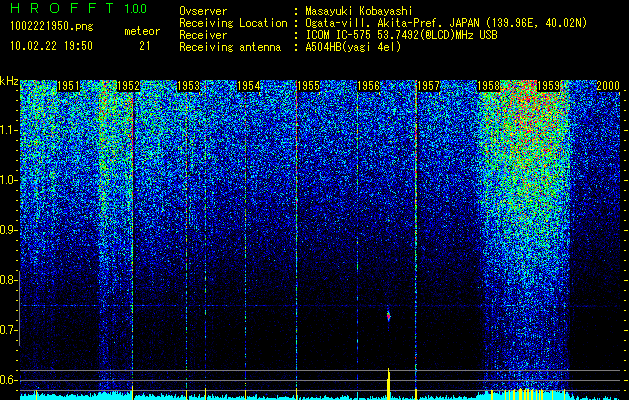Click the 1.1 frequency axis label
Image resolution: width=629 pixels, height=400 pixels.
(x=8, y=130)
